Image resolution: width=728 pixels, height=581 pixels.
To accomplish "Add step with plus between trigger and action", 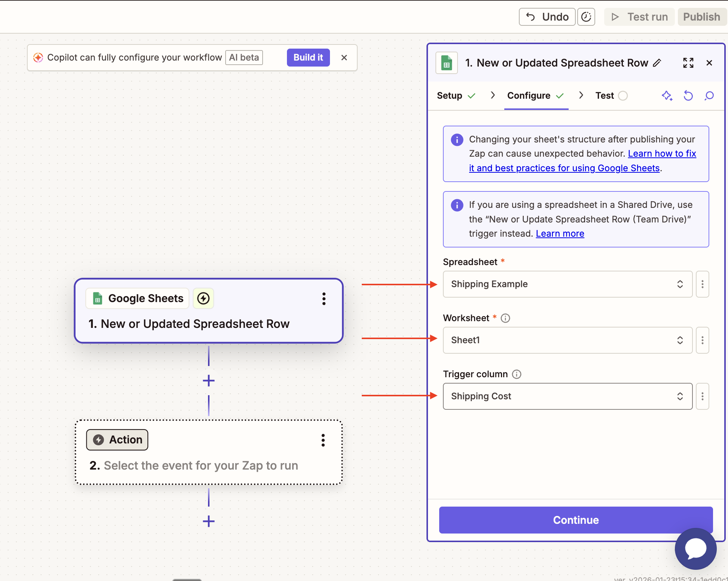I will [209, 381].
